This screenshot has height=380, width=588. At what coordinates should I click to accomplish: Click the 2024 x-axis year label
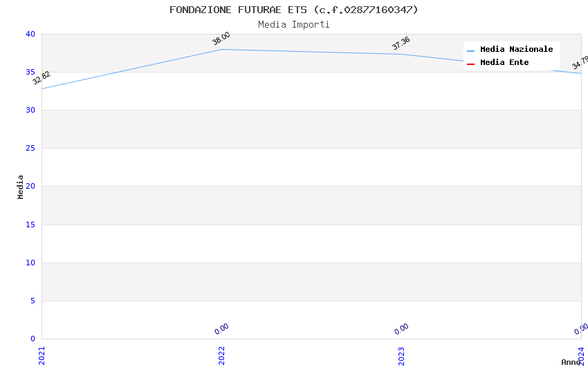pyautogui.click(x=581, y=355)
